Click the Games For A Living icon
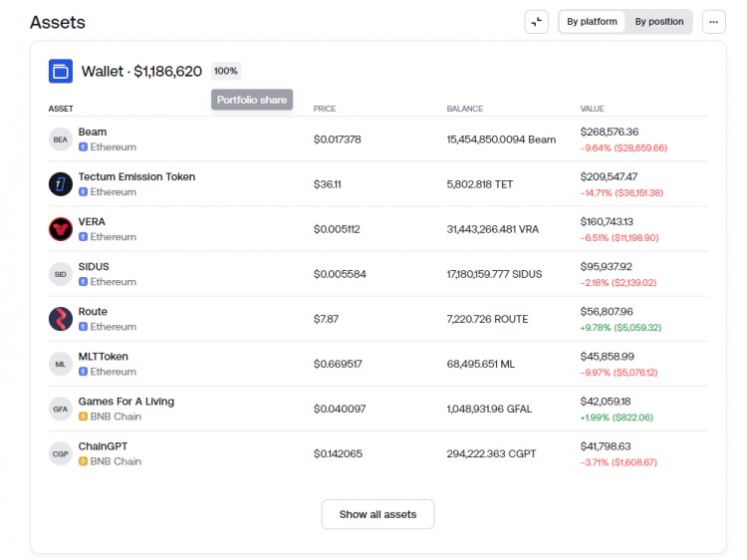Image resolution: width=747 pixels, height=560 pixels. (x=61, y=409)
